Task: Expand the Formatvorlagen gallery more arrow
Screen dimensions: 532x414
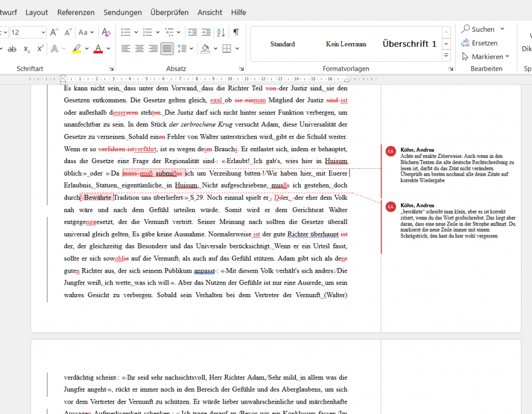Action: (446, 55)
